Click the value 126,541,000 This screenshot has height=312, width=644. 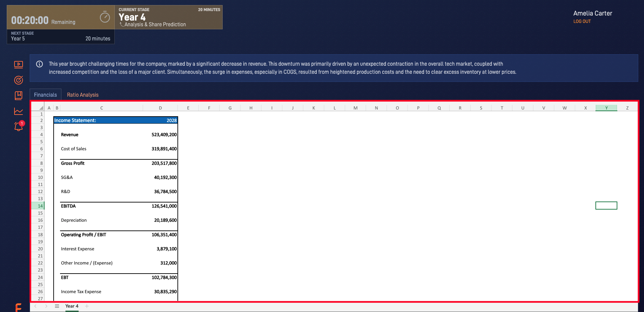click(x=164, y=206)
